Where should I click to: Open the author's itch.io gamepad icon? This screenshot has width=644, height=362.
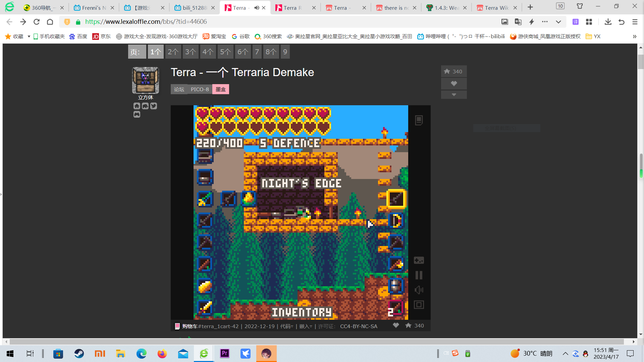(x=137, y=114)
